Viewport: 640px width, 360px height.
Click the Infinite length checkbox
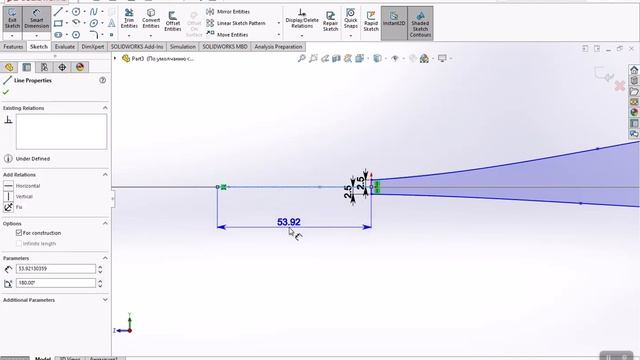pyautogui.click(x=19, y=243)
